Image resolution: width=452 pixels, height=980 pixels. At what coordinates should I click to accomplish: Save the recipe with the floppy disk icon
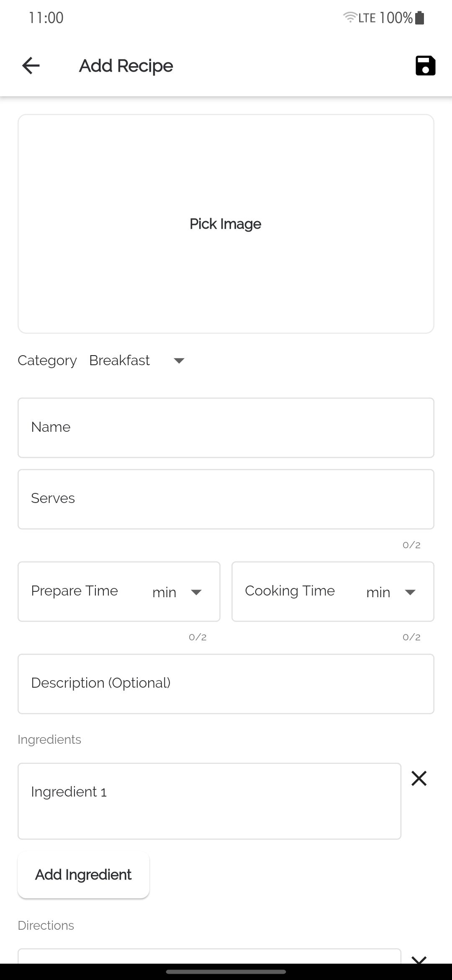(x=425, y=66)
